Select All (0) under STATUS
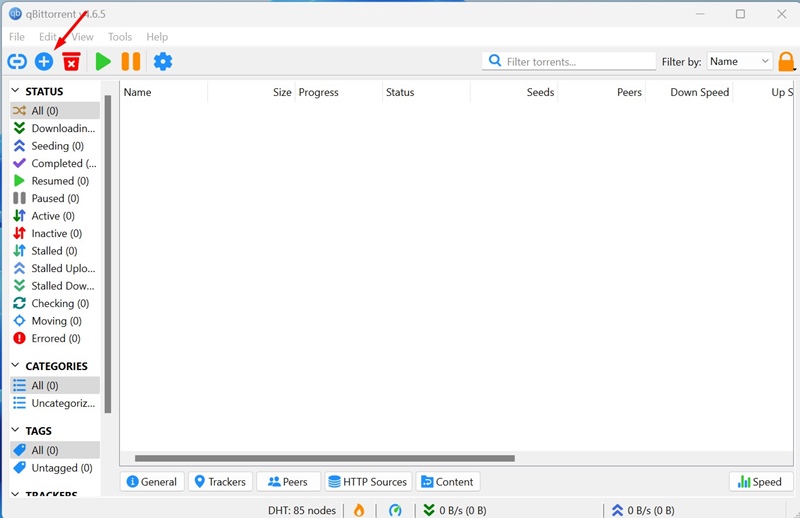Screen dimensions: 800x518 tap(55, 111)
